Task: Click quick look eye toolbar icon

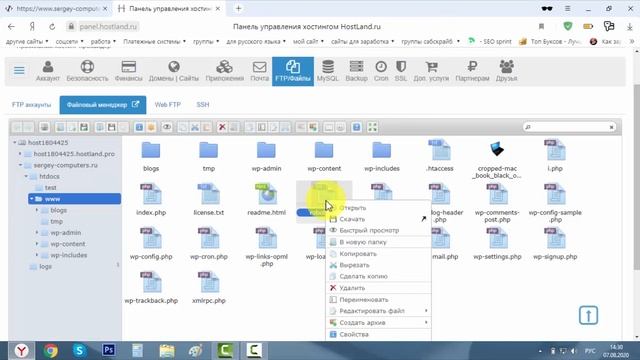Action: tap(167, 127)
